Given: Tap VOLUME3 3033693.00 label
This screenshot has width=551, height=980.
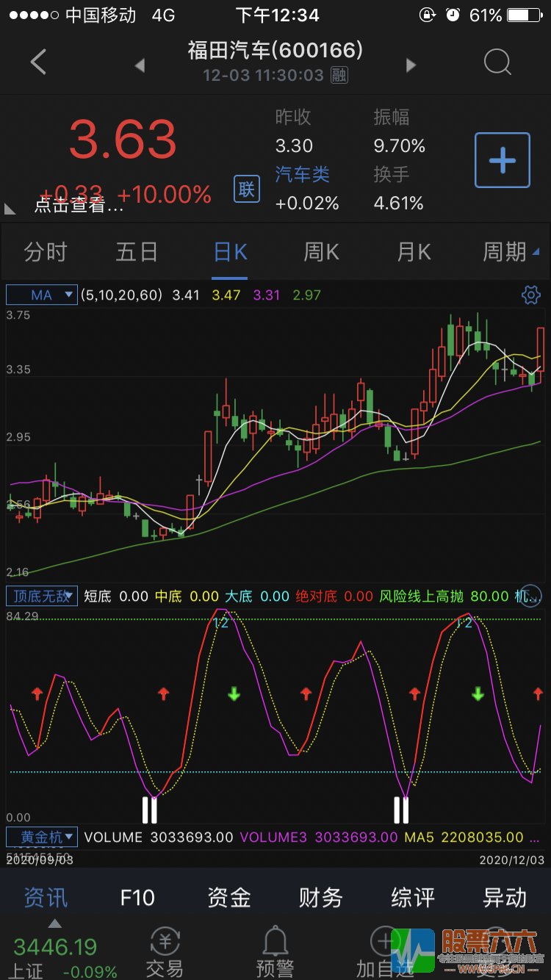Looking at the screenshot, I should click(x=319, y=837).
